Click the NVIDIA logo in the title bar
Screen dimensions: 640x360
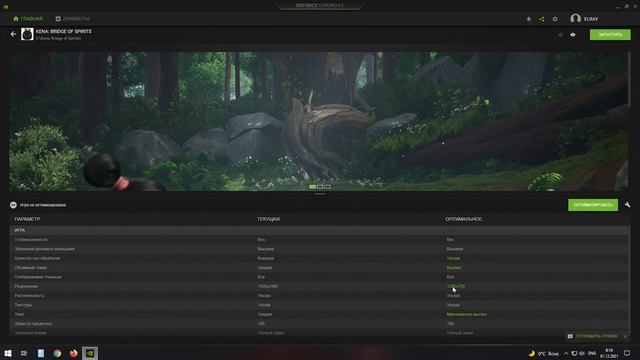click(x=6, y=7)
